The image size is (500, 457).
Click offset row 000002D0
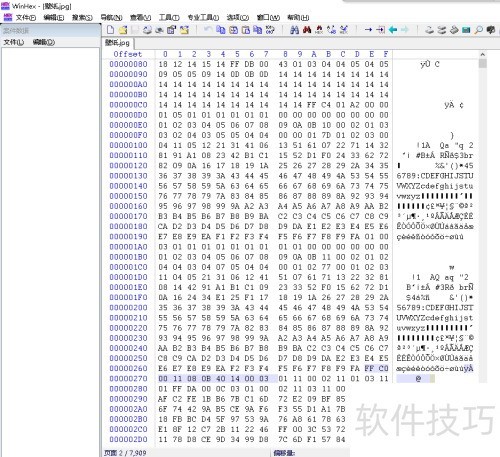[x=128, y=440]
